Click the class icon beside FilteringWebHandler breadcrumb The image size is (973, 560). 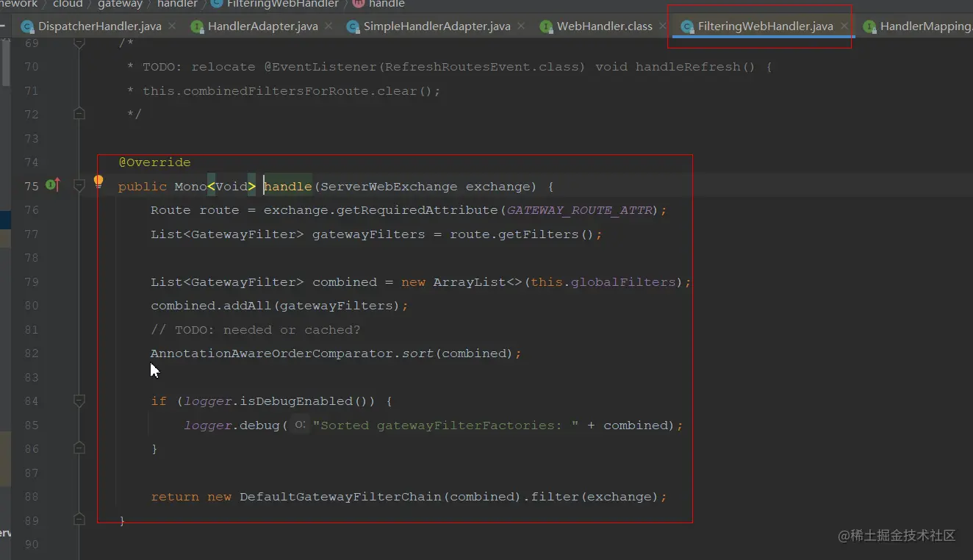click(x=217, y=4)
